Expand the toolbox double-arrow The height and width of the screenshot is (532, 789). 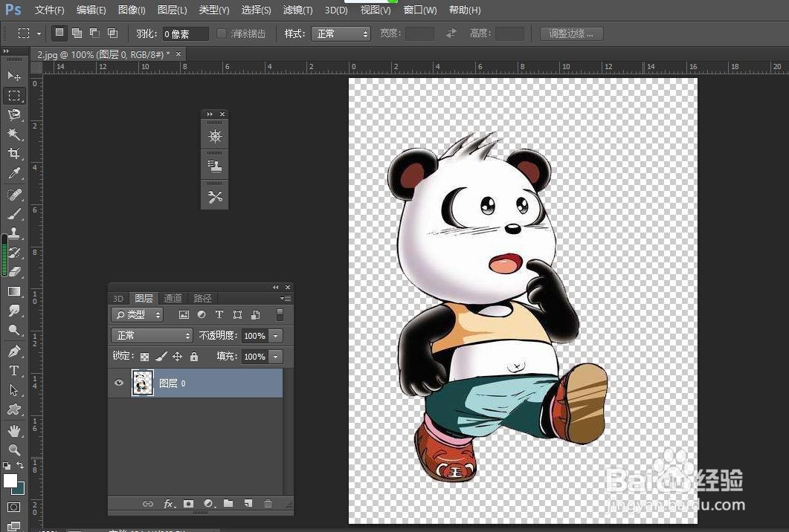click(x=6, y=51)
